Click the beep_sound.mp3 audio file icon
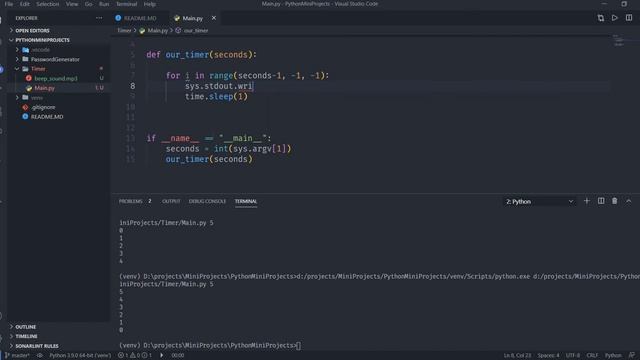The height and width of the screenshot is (360, 640). click(x=29, y=78)
